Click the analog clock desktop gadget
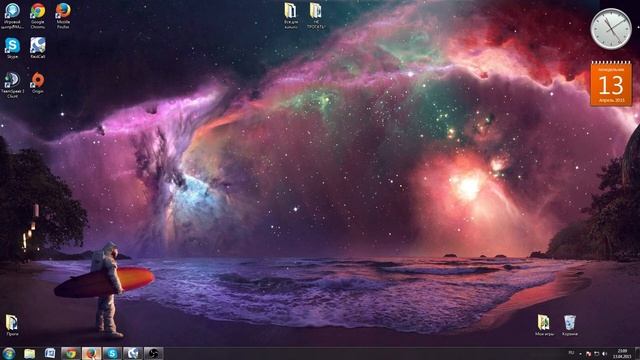The image size is (640, 360). click(611, 29)
